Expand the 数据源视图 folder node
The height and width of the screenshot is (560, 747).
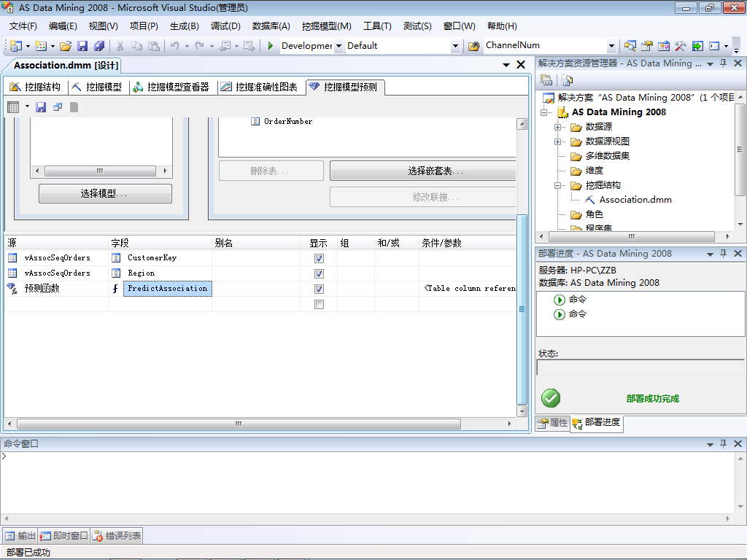557,142
